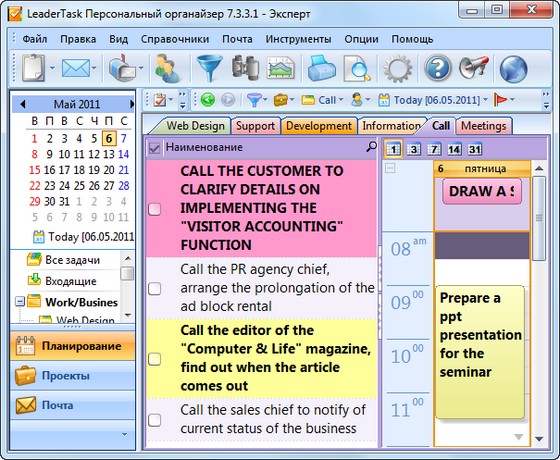The width and height of the screenshot is (560, 460).
Task: Click the printer icon
Action: tap(321, 68)
